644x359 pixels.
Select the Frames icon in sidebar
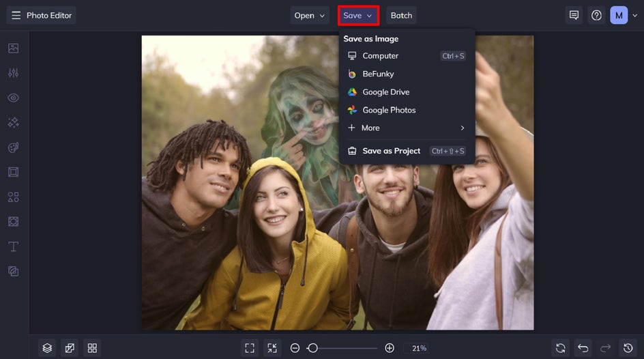click(x=13, y=172)
